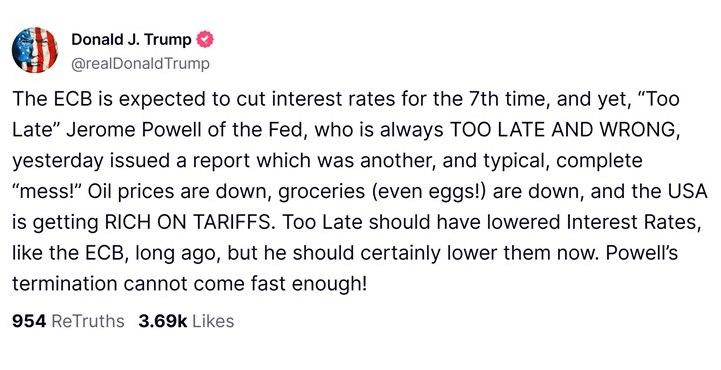Click the quoted word "mess!" in the post
This screenshot has width=721, height=370.
pyautogui.click(x=46, y=192)
